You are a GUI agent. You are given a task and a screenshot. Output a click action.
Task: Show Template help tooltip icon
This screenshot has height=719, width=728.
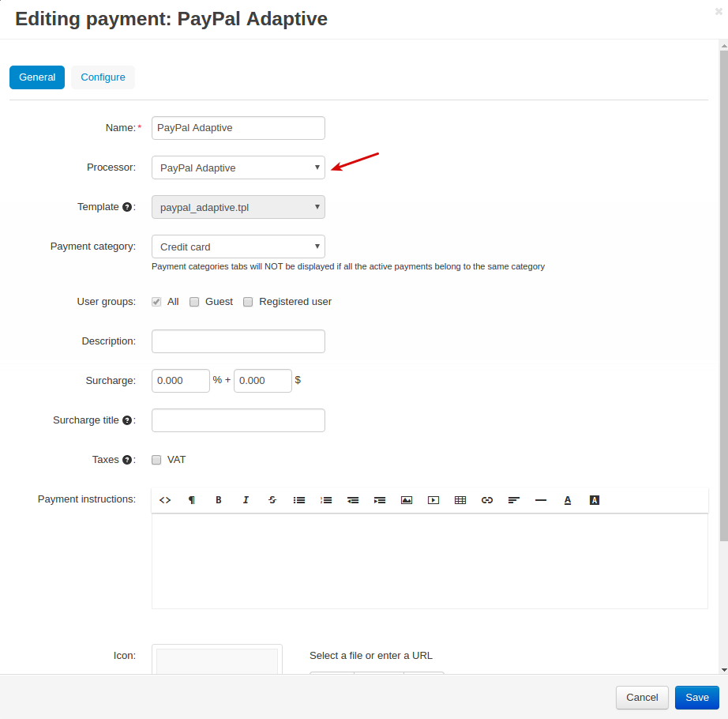point(127,207)
